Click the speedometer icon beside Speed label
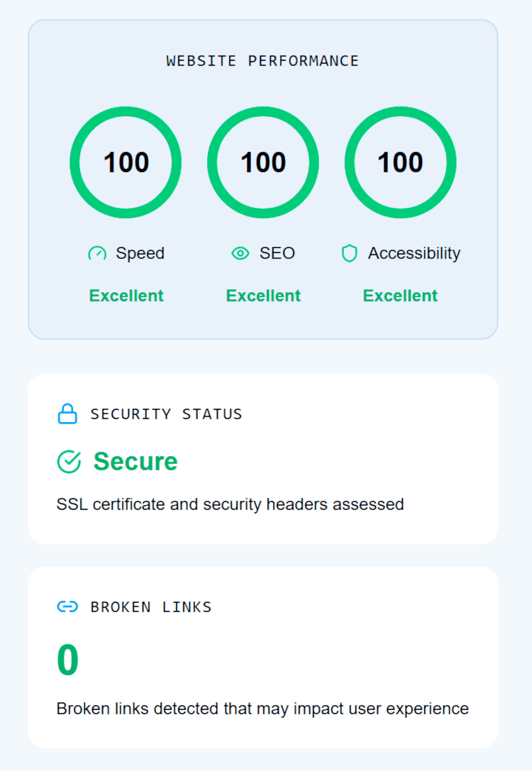Screen dimensions: 532x771 [x=97, y=253]
